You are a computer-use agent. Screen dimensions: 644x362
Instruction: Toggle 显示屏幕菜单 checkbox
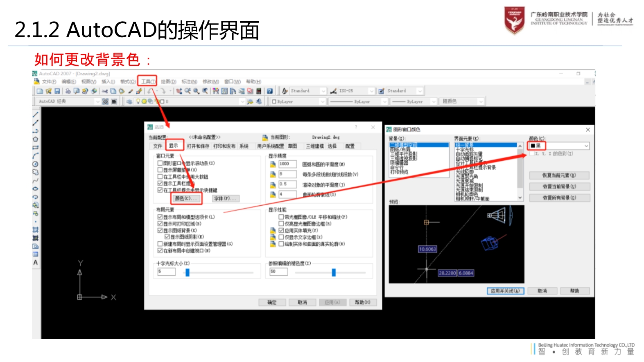click(x=160, y=170)
